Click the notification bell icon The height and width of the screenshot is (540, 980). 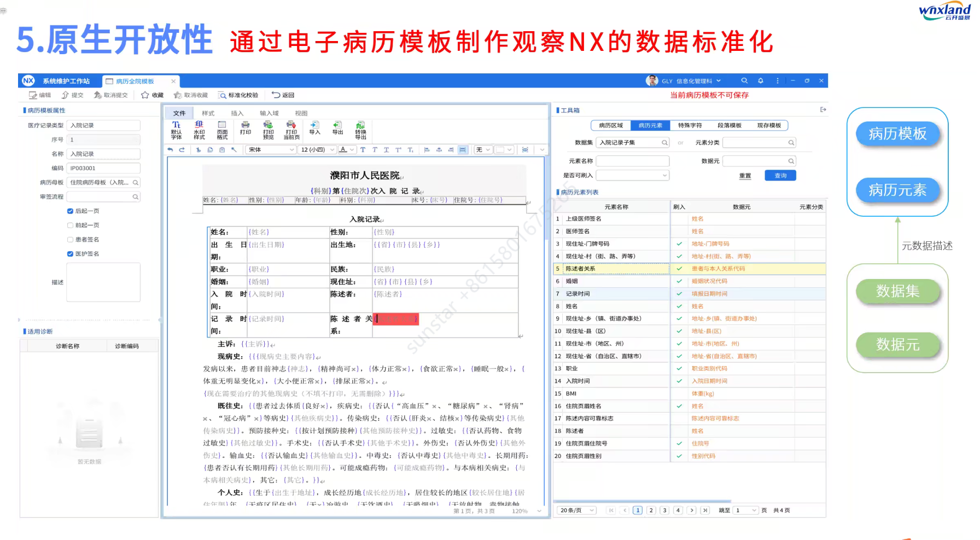(x=761, y=80)
